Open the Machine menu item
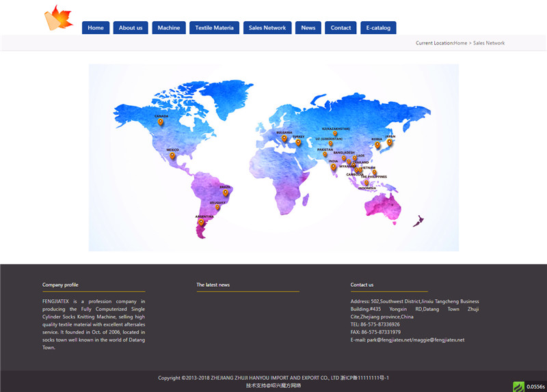The height and width of the screenshot is (392, 547). (169, 28)
